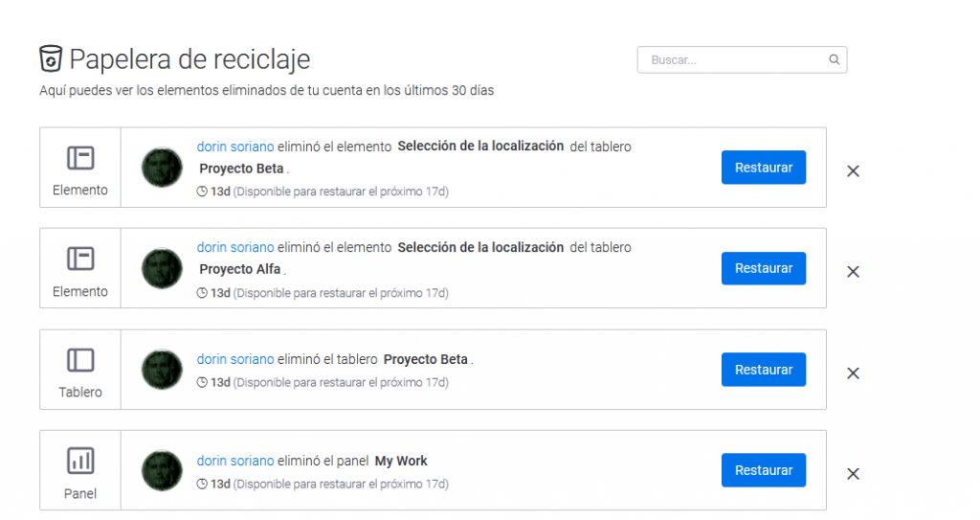Restore the deleted Proyecto Beta board
Viewport: 980px width, 520px height.
pos(764,370)
